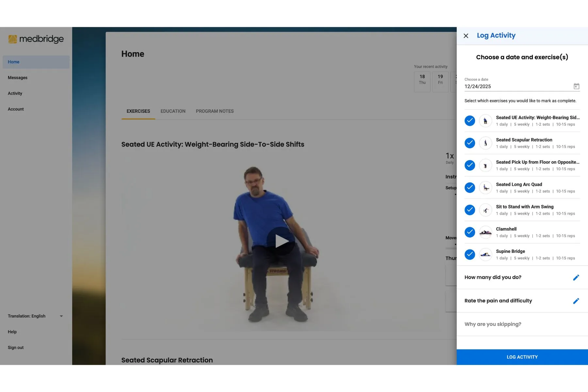This screenshot has width=588, height=392.
Task: Uncheck the Supine Bridge exercise
Action: (x=469, y=254)
